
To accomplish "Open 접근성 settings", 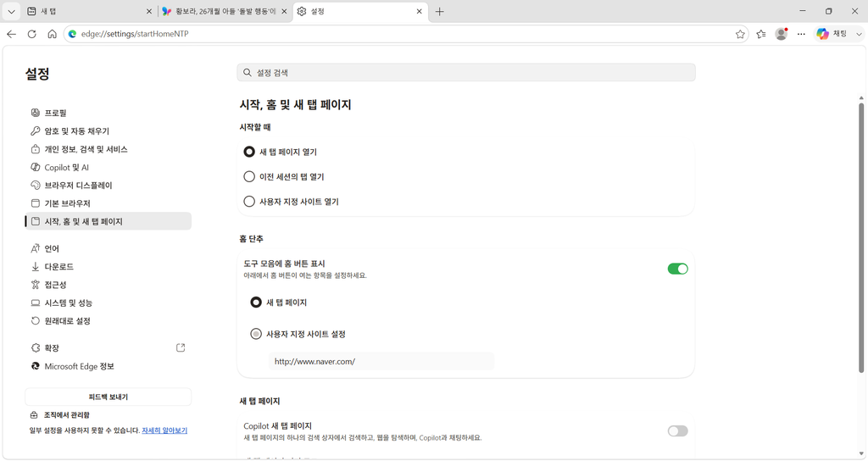I will 108,285.
